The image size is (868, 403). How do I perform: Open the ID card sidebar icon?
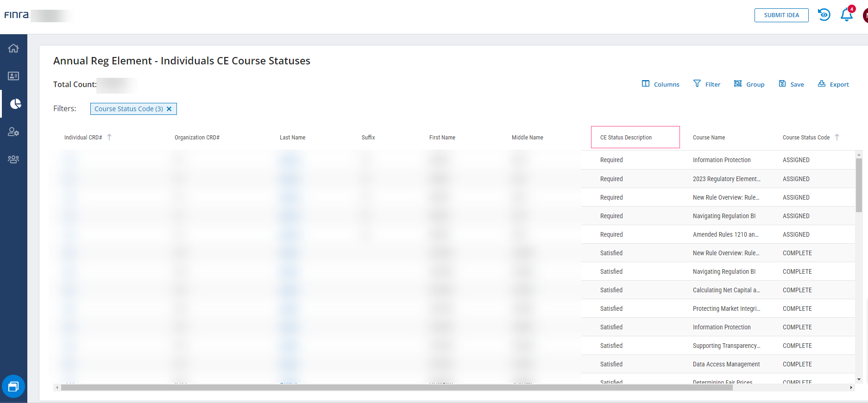pos(13,76)
